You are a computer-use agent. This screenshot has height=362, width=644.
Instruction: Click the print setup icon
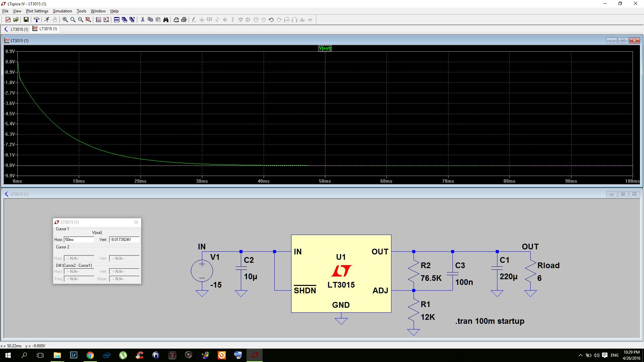pyautogui.click(x=176, y=20)
